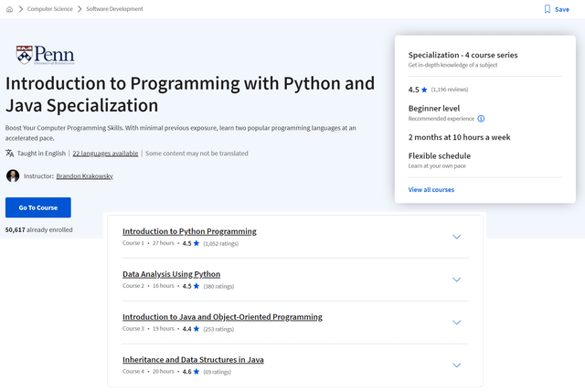Screen dimensions: 585x392
Task: Click the star rating in side card
Action: 424,90
